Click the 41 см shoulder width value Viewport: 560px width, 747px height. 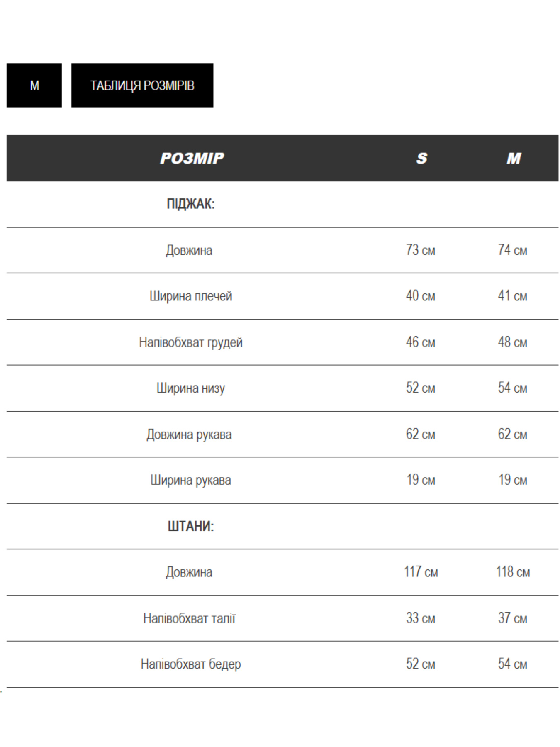coord(513,296)
